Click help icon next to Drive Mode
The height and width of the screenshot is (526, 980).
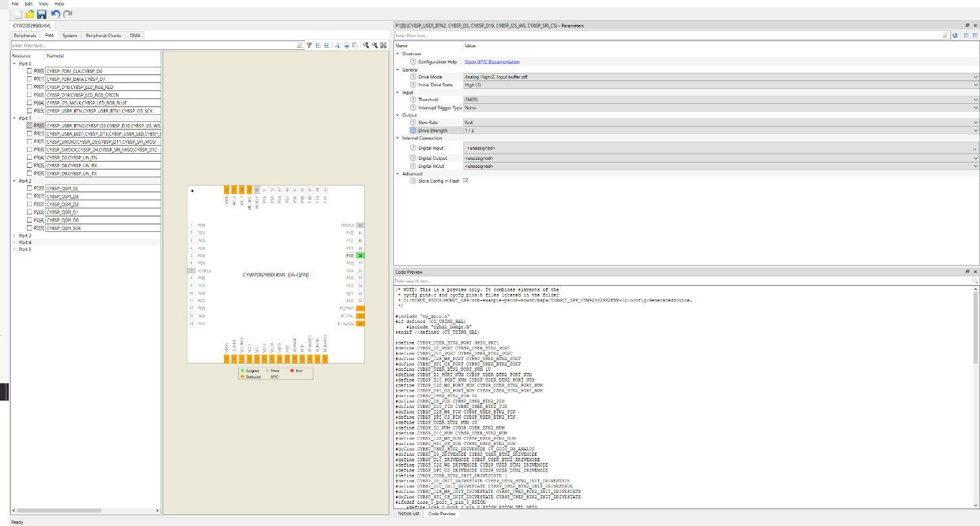tap(413, 77)
